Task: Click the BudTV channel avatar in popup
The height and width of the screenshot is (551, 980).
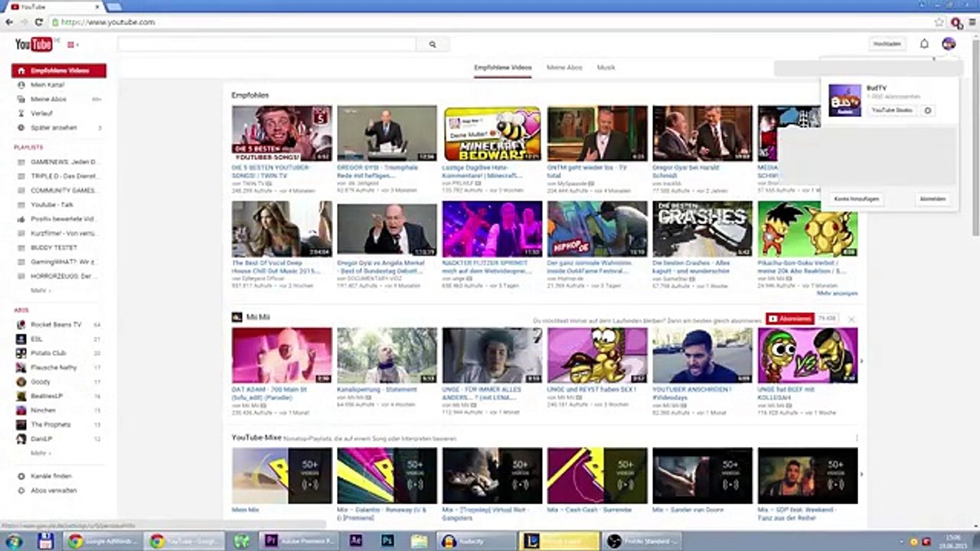Action: [844, 100]
